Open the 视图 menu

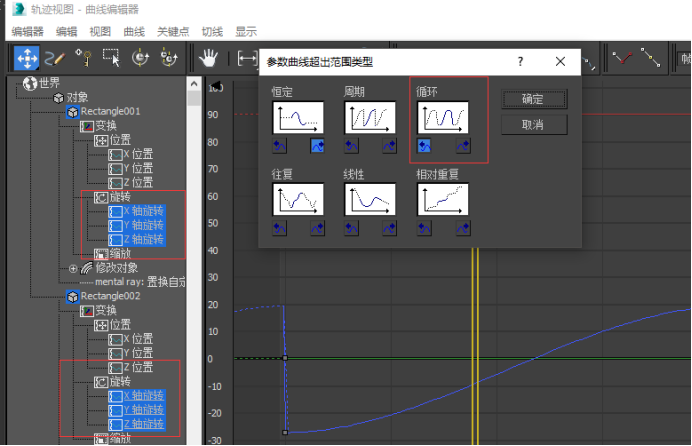100,32
